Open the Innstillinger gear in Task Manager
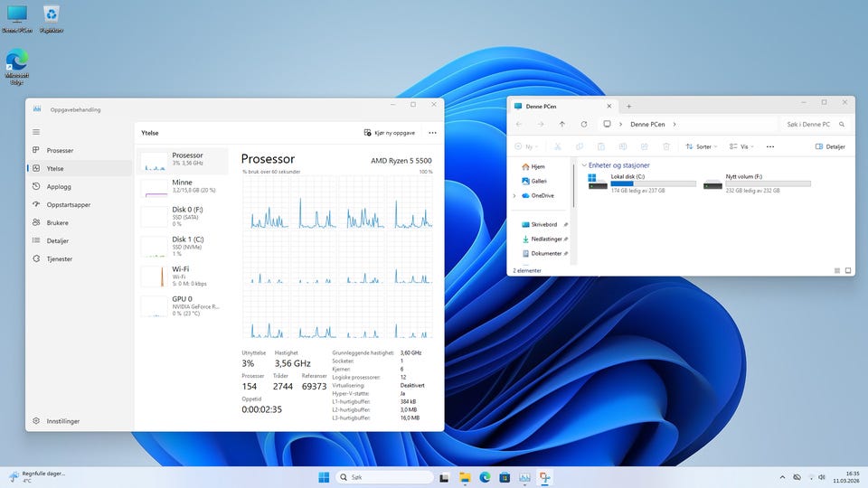The image size is (868, 488). (x=36, y=421)
